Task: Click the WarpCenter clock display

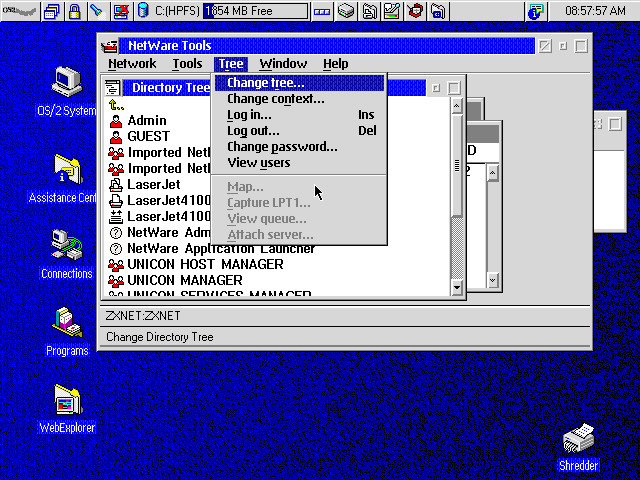Action: [x=595, y=11]
